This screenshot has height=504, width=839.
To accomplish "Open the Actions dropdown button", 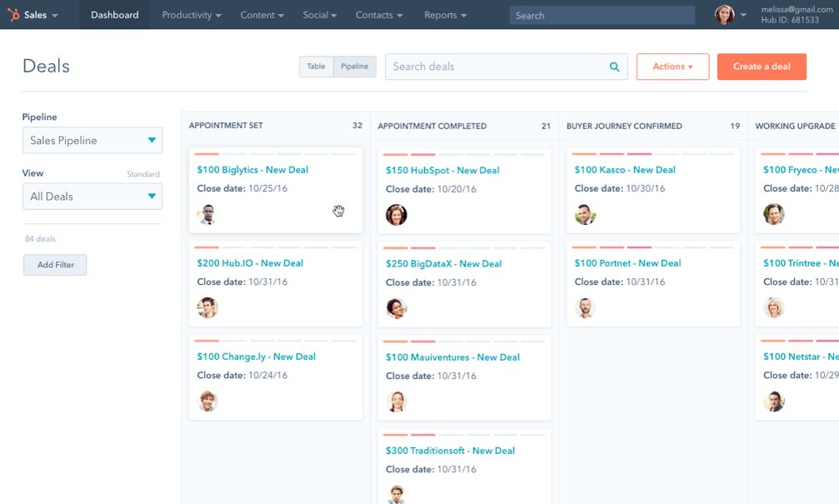I will pos(672,67).
